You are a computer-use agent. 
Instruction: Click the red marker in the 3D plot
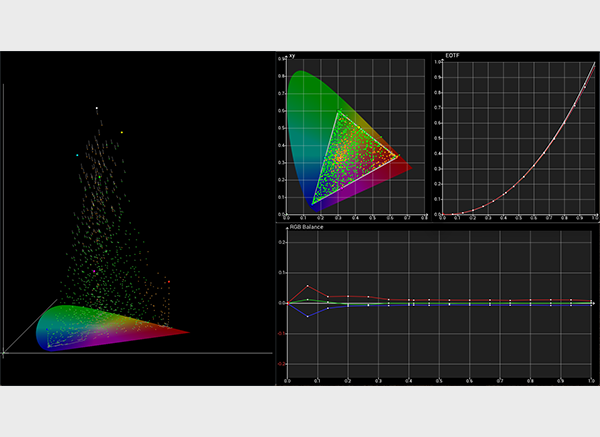(x=169, y=282)
